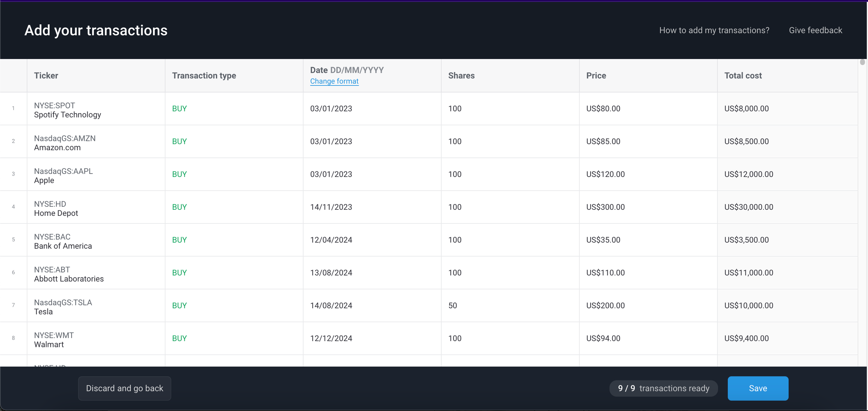Select the NYSE:HD Home Depot ticker cell
Viewport: 868px width, 411px height.
click(x=96, y=207)
